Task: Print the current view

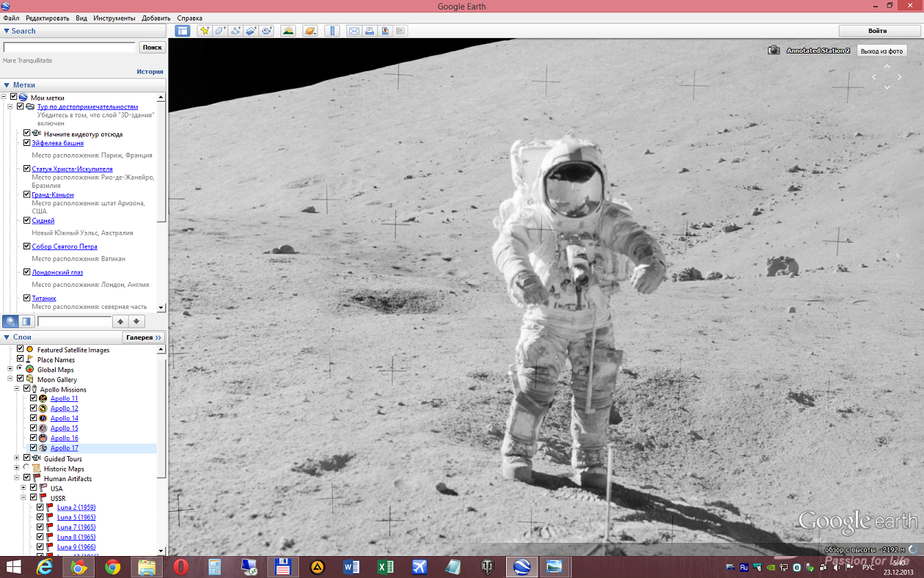Action: [x=370, y=31]
